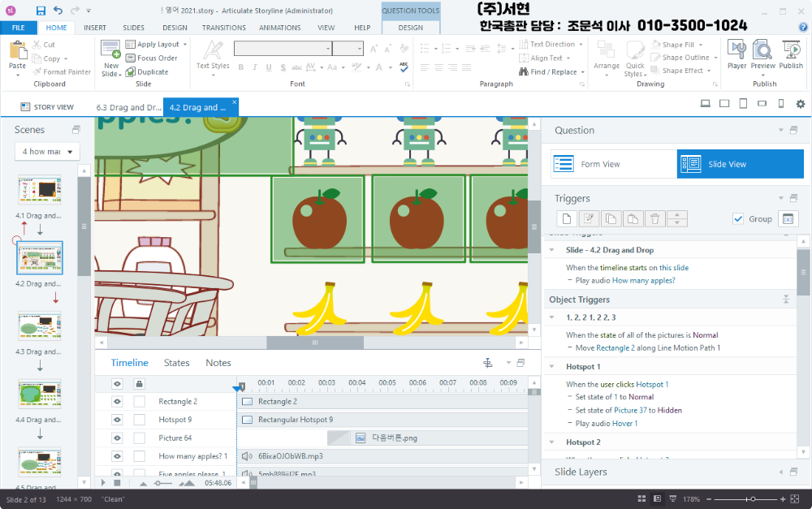Fit slide to window

tap(794, 499)
